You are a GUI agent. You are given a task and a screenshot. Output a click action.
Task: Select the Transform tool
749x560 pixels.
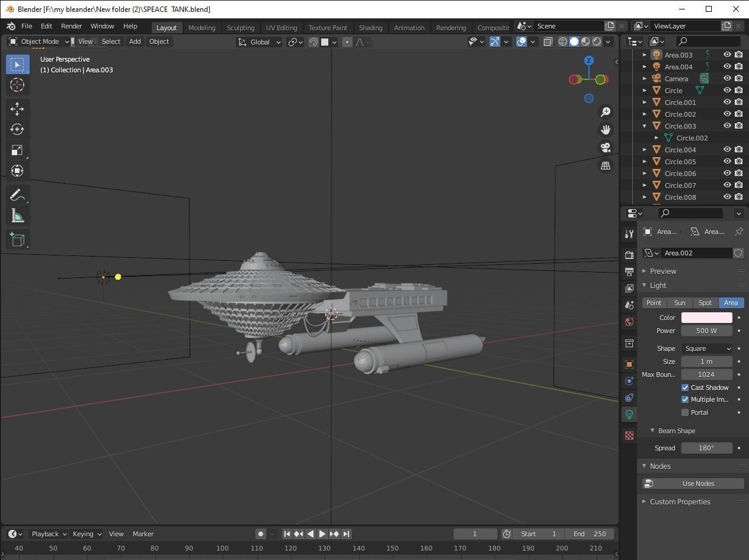(17, 171)
